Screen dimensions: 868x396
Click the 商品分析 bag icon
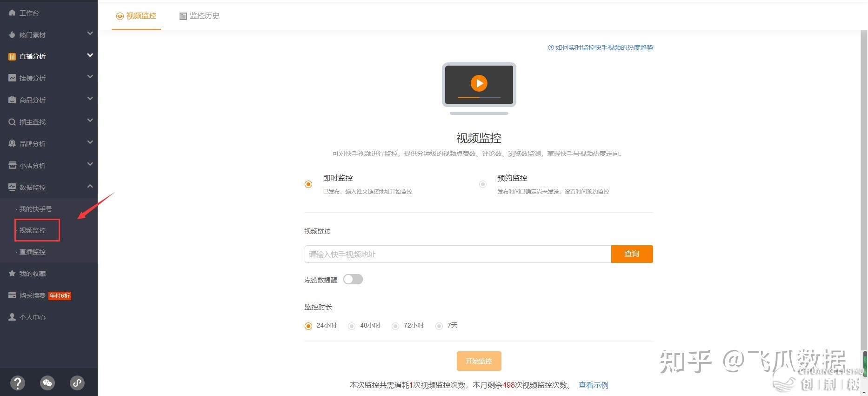[12, 100]
